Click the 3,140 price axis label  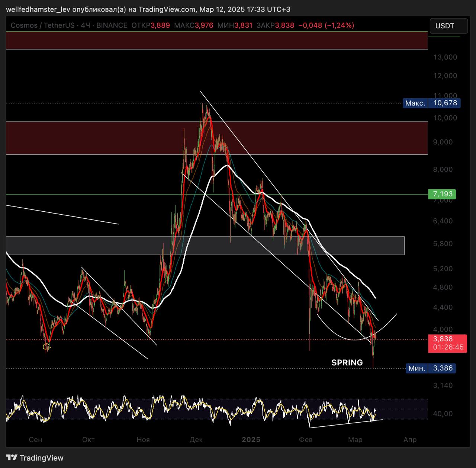pyautogui.click(x=443, y=386)
